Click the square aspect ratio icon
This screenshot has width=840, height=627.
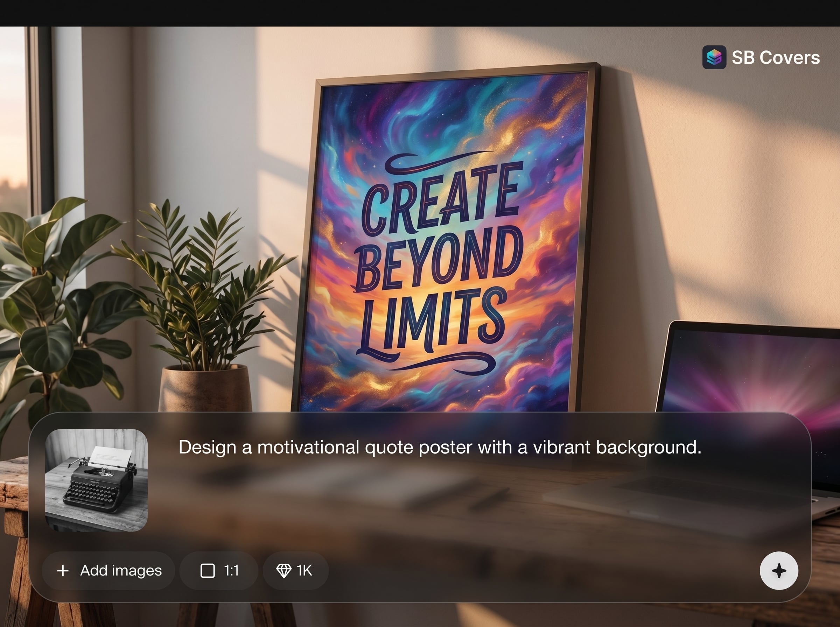pyautogui.click(x=207, y=570)
